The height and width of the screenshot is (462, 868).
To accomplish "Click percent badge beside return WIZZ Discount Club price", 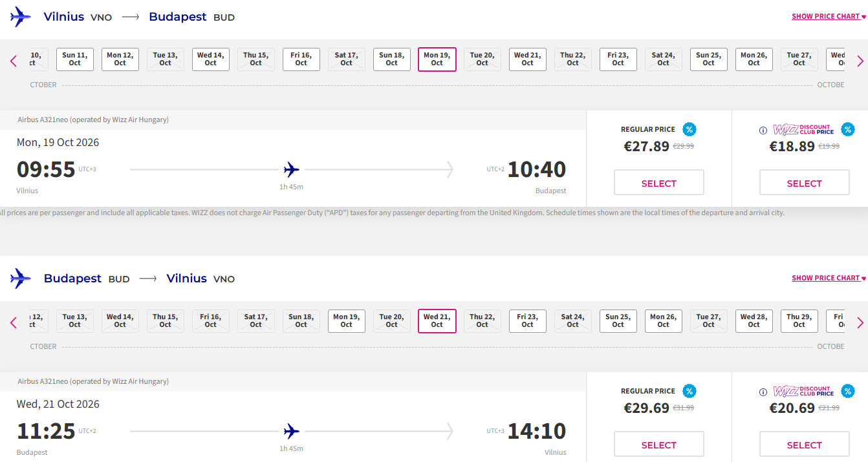I will [x=847, y=391].
